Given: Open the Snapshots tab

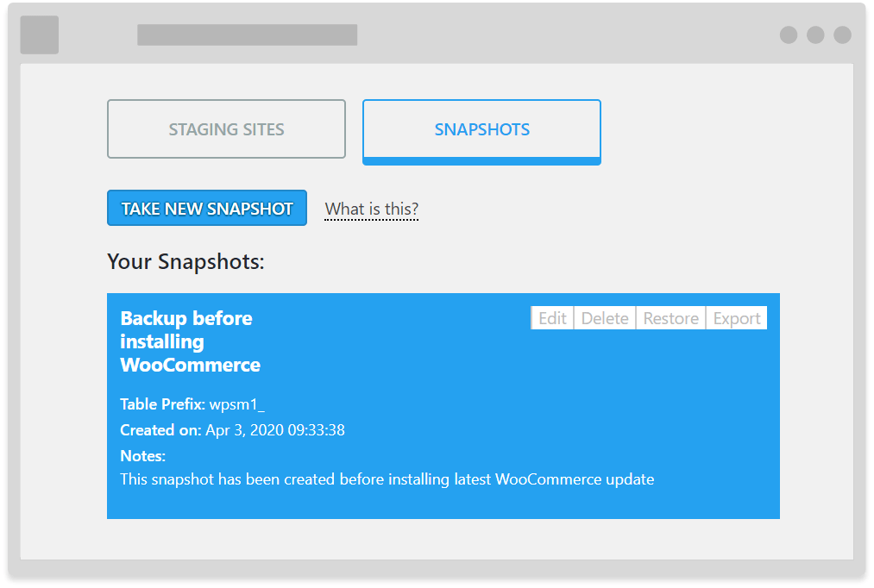Looking at the screenshot, I should pyautogui.click(x=481, y=132).
